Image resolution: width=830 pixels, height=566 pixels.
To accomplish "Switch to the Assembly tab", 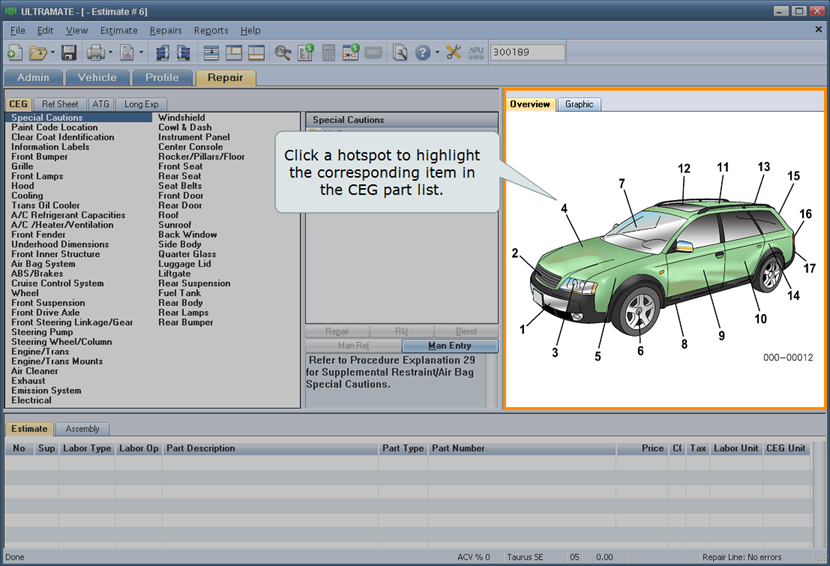I will (82, 429).
